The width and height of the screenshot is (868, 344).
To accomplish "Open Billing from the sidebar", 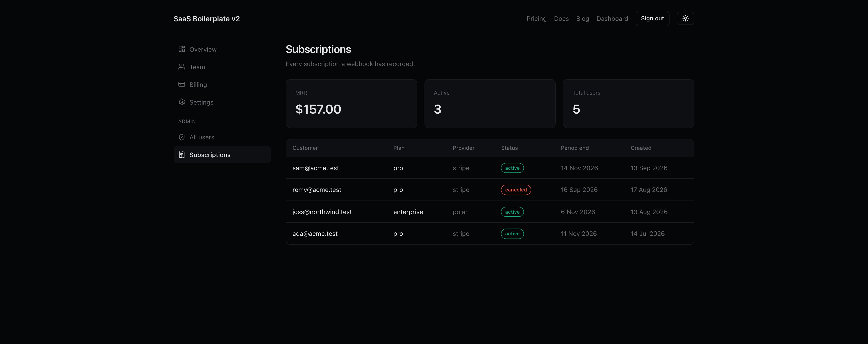I will click(x=222, y=84).
